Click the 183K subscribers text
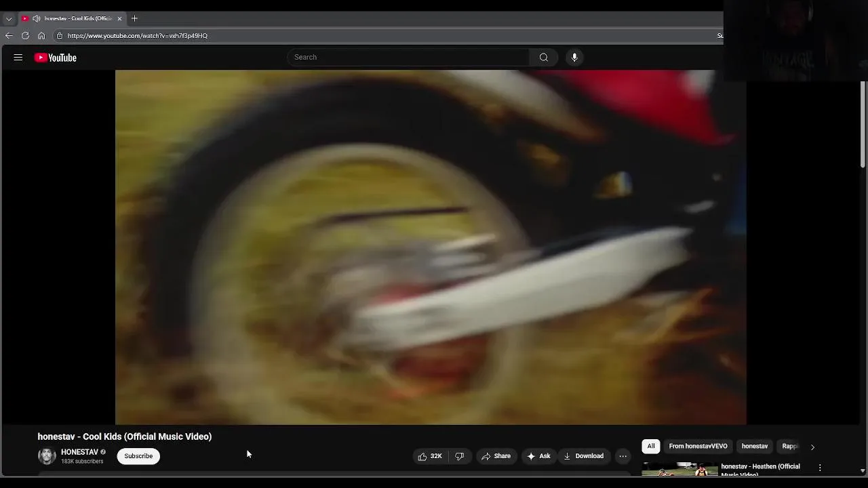 (82, 462)
